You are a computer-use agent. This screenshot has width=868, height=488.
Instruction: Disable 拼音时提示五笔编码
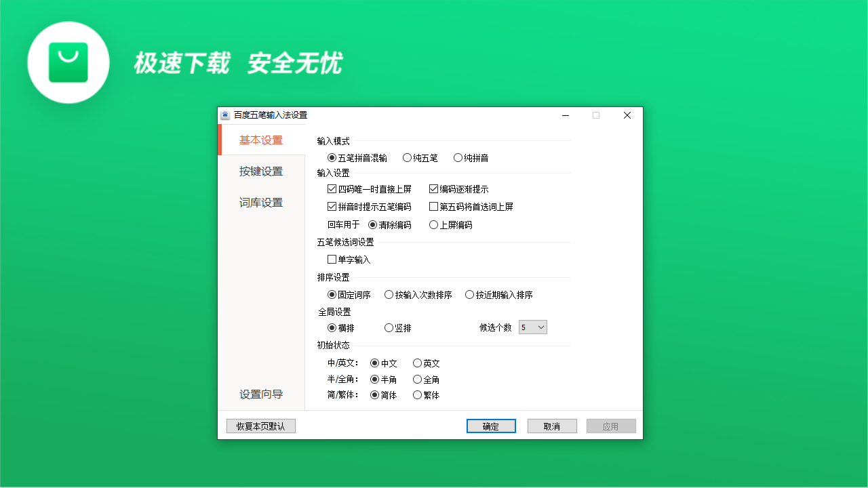point(332,206)
